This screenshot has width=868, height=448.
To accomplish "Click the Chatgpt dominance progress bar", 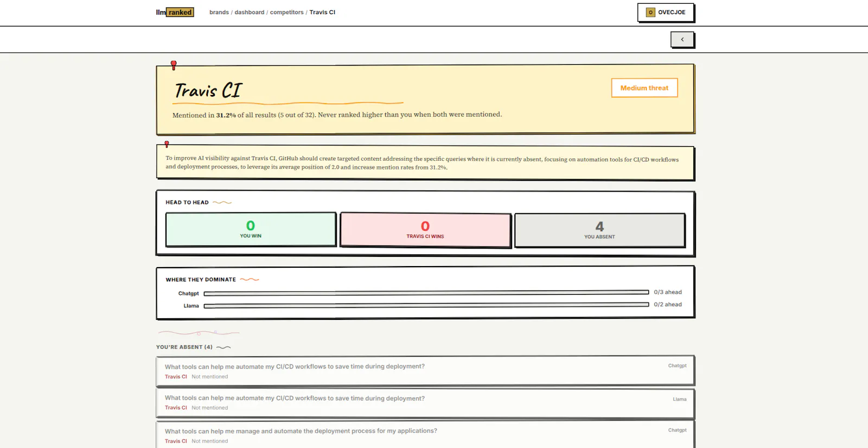I will (426, 293).
